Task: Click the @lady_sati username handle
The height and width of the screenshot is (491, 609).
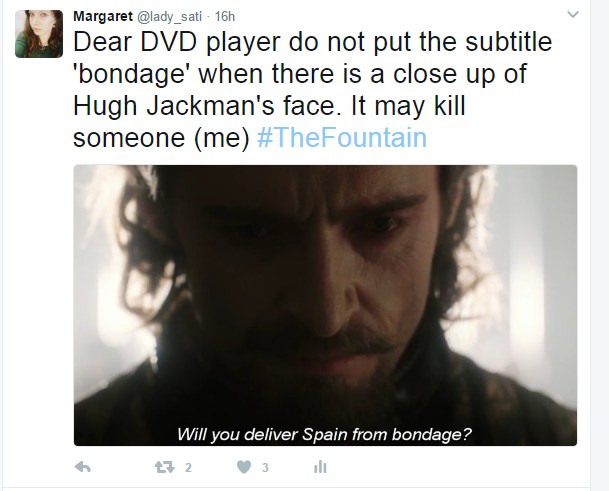Action: (x=169, y=17)
